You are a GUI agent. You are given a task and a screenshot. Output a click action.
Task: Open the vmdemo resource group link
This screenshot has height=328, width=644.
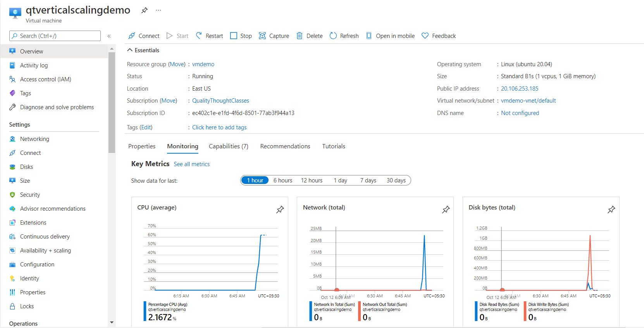pyautogui.click(x=203, y=64)
